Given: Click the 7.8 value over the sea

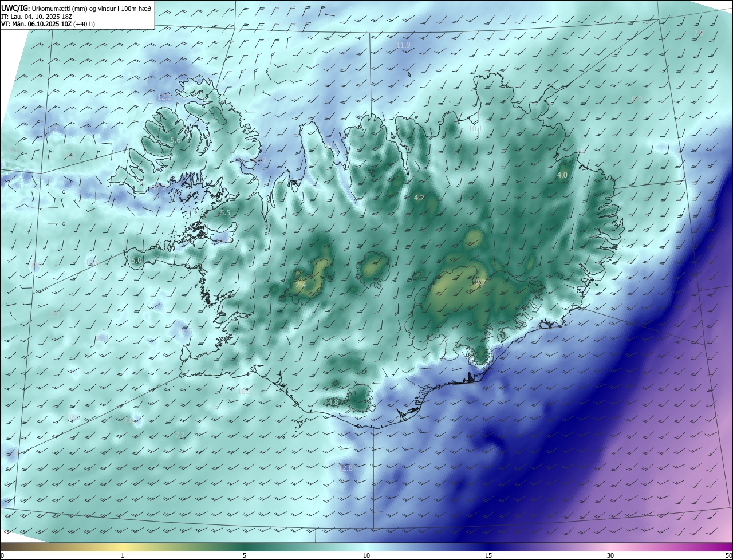Looking at the screenshot, I should tap(129, 420).
